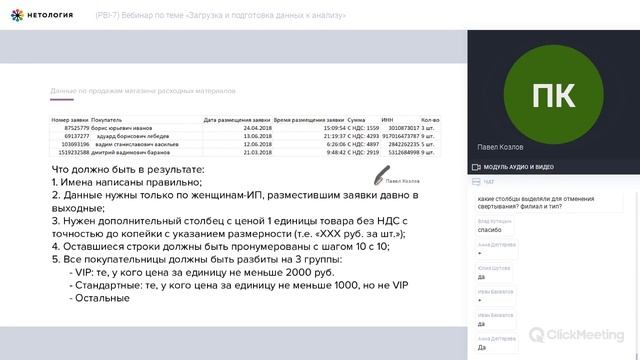
Task: Click the request number cell 69137277
Action: 77,136
